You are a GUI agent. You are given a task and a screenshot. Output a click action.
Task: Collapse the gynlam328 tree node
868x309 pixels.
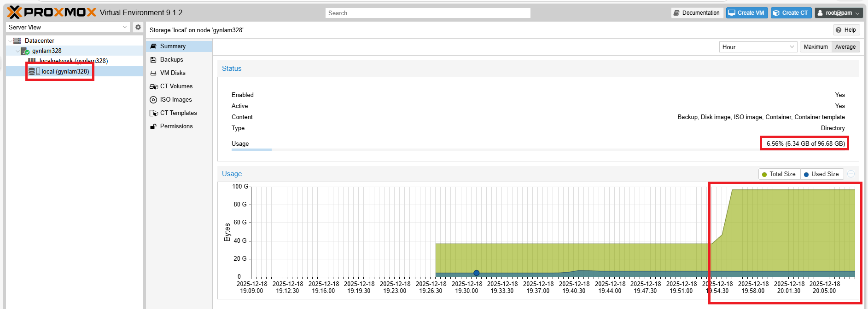pyautogui.click(x=17, y=51)
